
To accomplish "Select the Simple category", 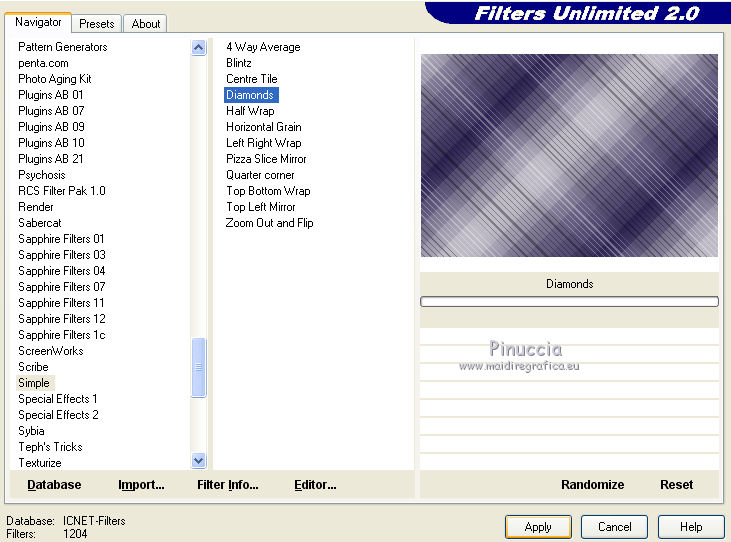I will pyautogui.click(x=34, y=383).
